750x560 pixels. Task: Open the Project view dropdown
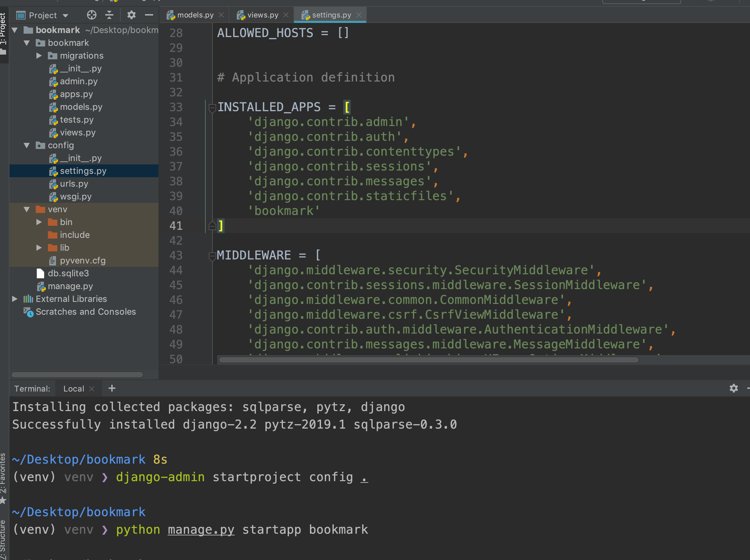[x=66, y=15]
